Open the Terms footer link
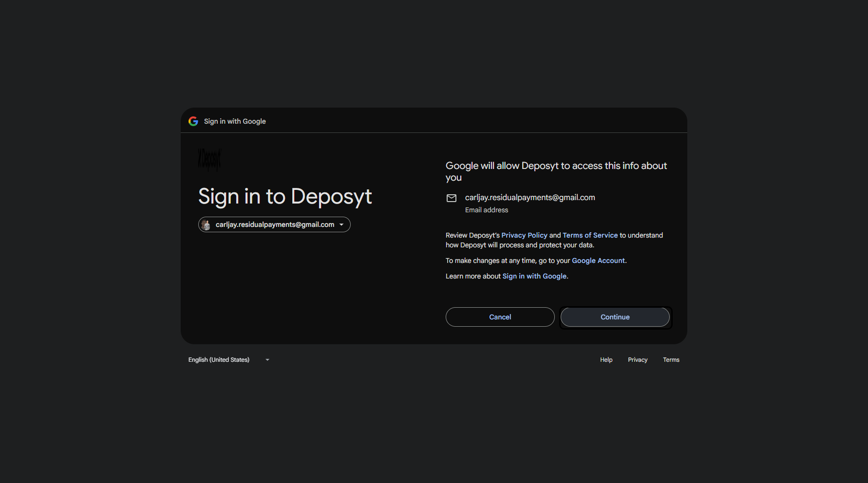The width and height of the screenshot is (868, 483). 671,360
